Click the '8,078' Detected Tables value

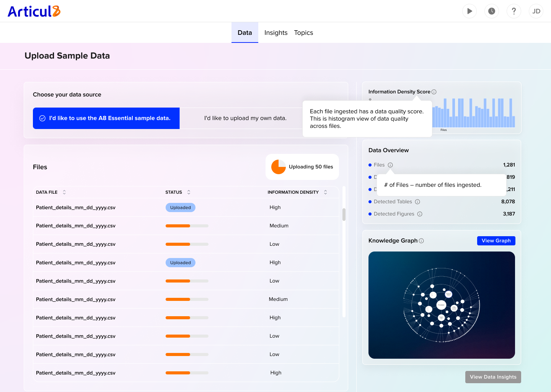pos(508,202)
